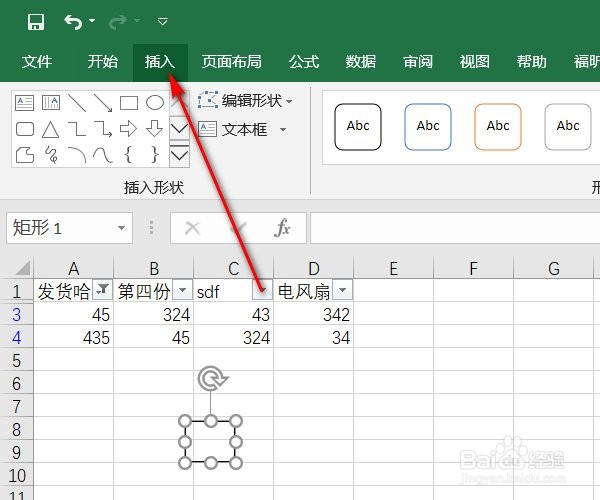Select the right brace shape
600x500 pixels.
pos(155,155)
